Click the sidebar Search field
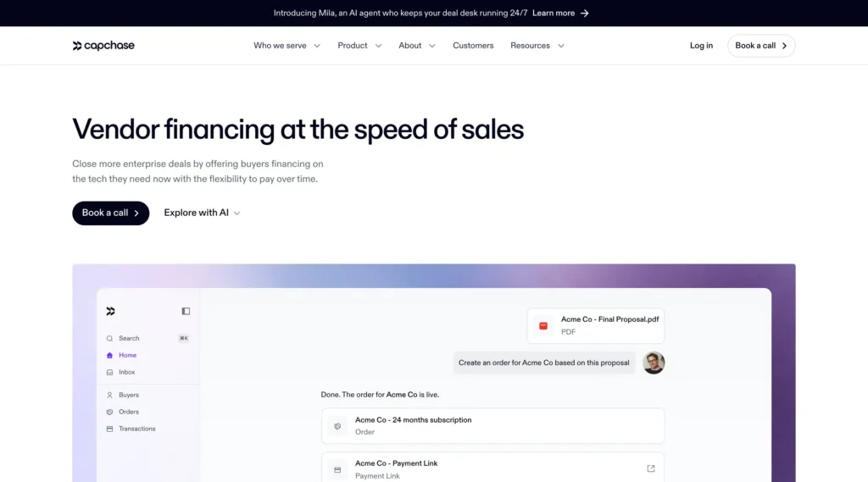The image size is (868, 482). (147, 338)
